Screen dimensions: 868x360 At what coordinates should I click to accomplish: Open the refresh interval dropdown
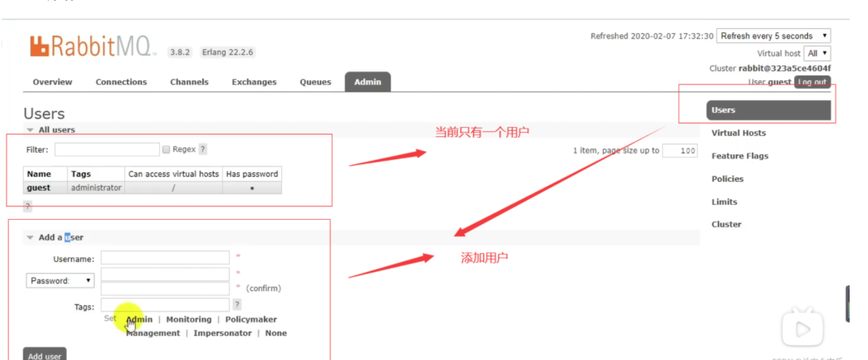coord(774,36)
